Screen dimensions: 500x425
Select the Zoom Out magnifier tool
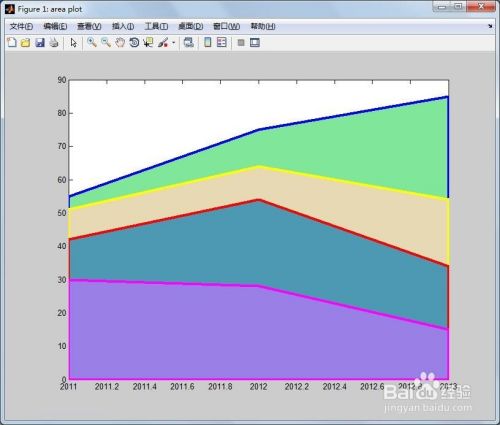click(106, 42)
